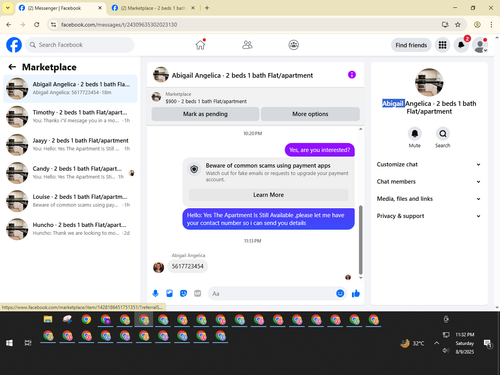The width and height of the screenshot is (500, 375).
Task: Click the Search Facebook field
Action: click(x=80, y=45)
